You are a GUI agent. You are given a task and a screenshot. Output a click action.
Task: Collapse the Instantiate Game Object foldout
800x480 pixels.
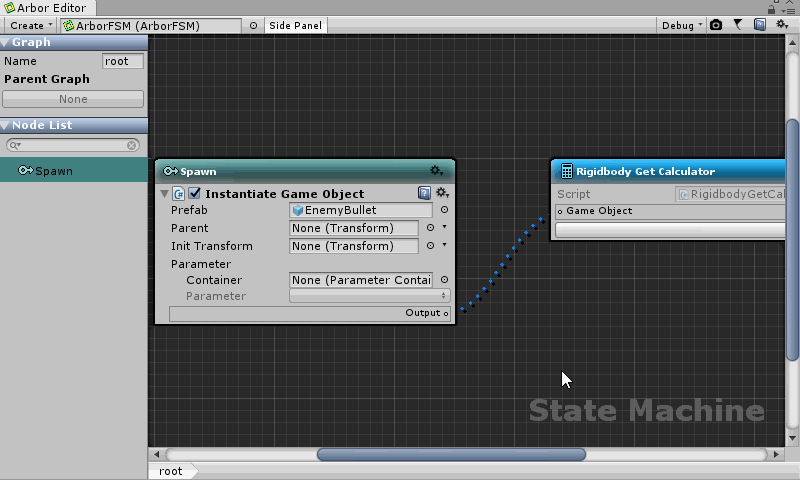coord(164,194)
